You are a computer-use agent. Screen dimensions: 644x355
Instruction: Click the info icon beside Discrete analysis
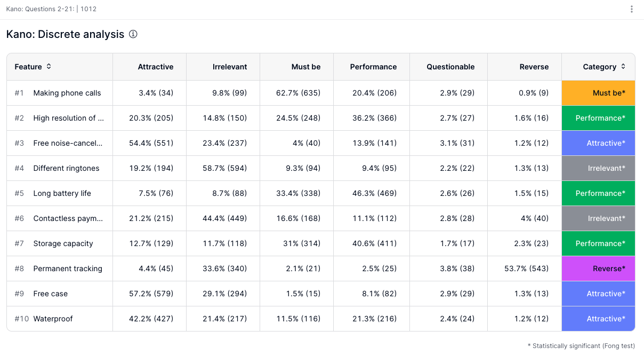point(133,34)
